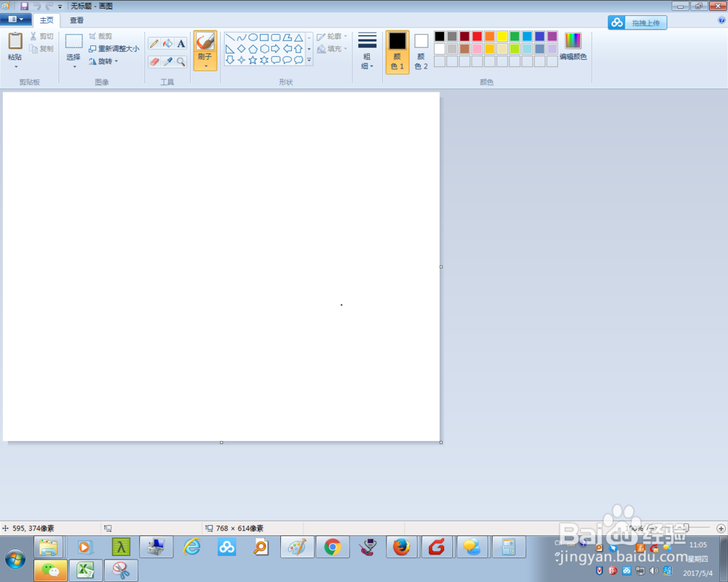728x582 pixels.
Task: Switch to the Home (主页) tab
Action: coord(47,20)
